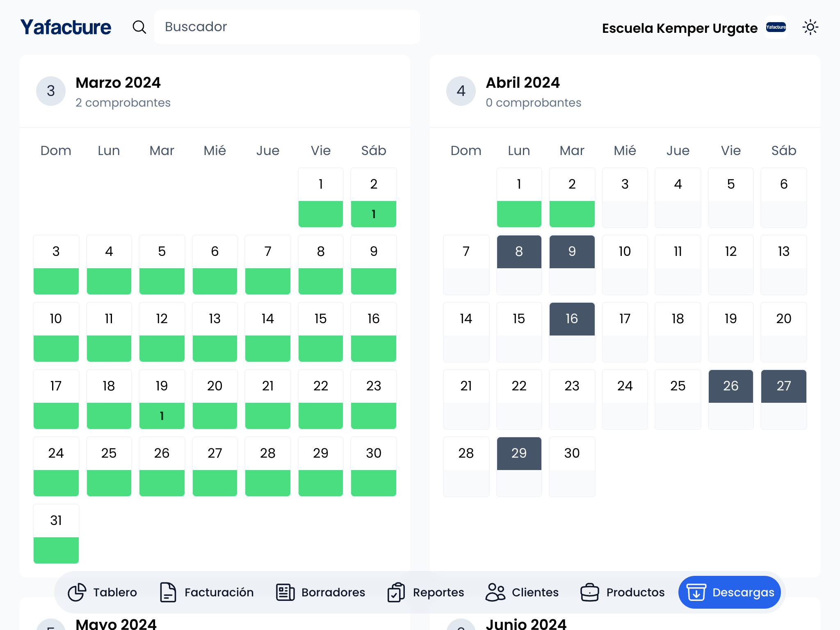840x630 pixels.
Task: Pick March 25 in the Marzo calendar
Action: (x=109, y=466)
